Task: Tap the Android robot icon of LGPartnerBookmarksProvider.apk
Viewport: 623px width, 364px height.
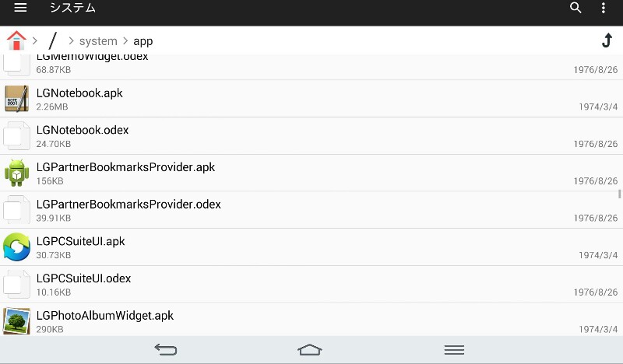Action: [x=16, y=173]
